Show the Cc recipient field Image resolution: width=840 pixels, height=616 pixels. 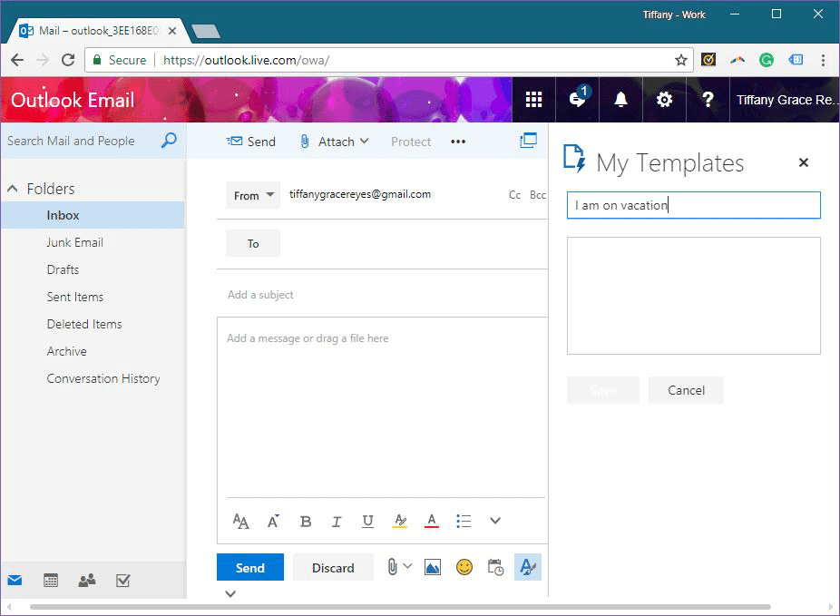pos(514,194)
